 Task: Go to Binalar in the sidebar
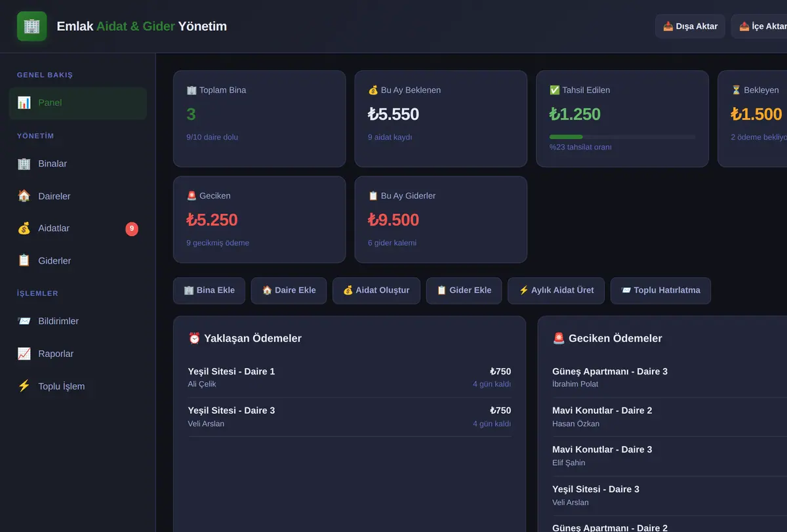[x=78, y=164]
